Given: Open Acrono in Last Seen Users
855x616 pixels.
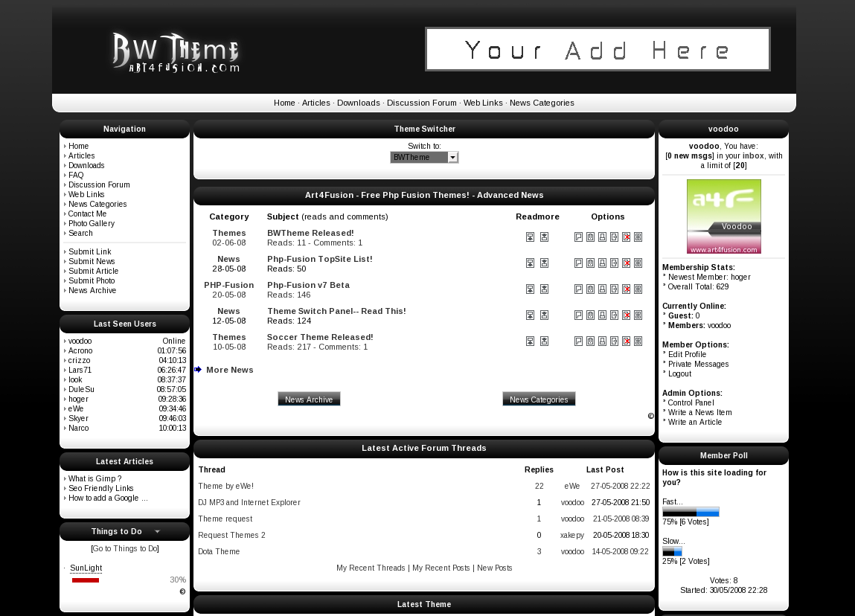Looking at the screenshot, I should (80, 350).
